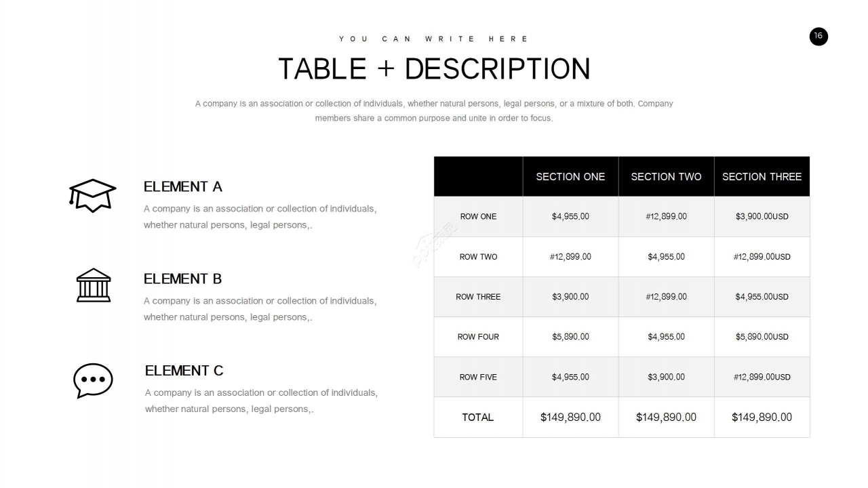Screen dimensions: 868x488
Task: Click the Section One total $149,890.00 cell
Action: click(x=570, y=418)
